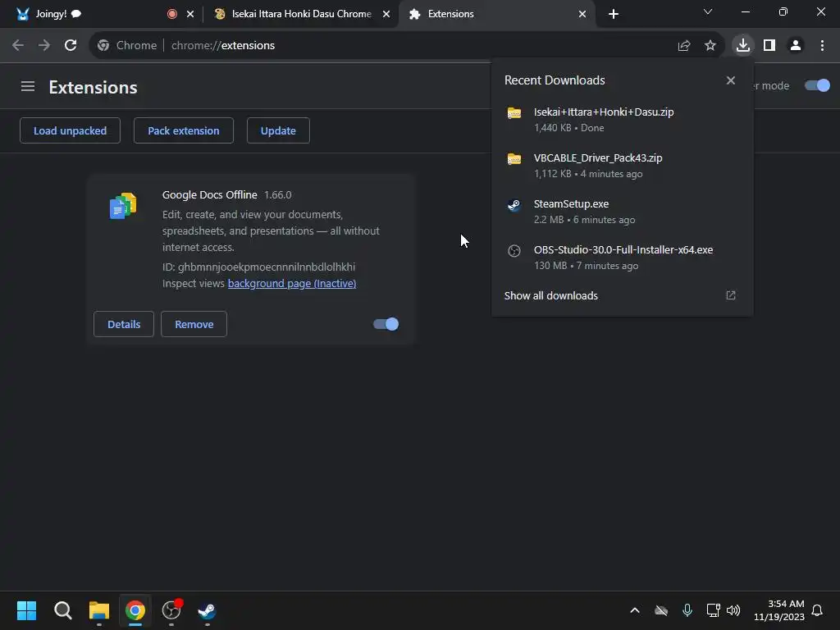The height and width of the screenshot is (630, 840).
Task: Close the Joingy! tab
Action: [190, 14]
